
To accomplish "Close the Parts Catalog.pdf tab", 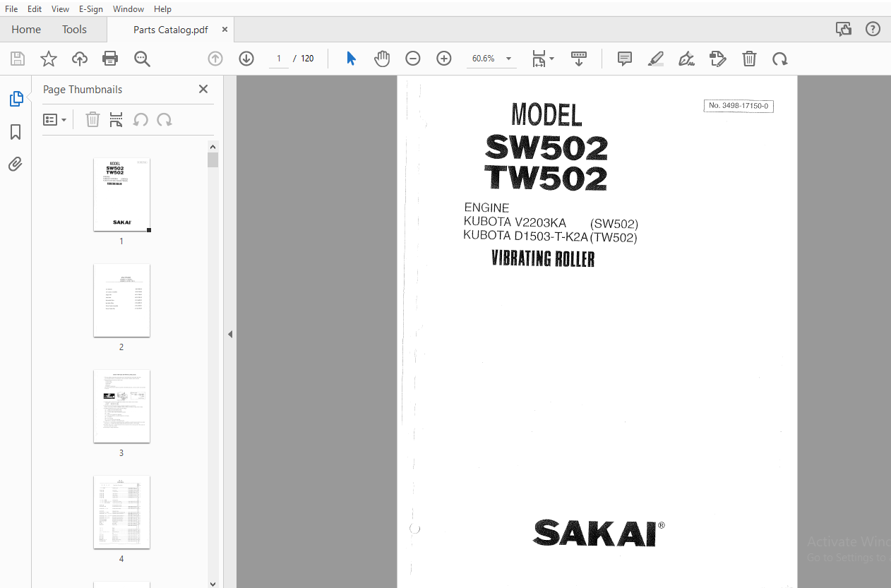I will click(x=225, y=30).
